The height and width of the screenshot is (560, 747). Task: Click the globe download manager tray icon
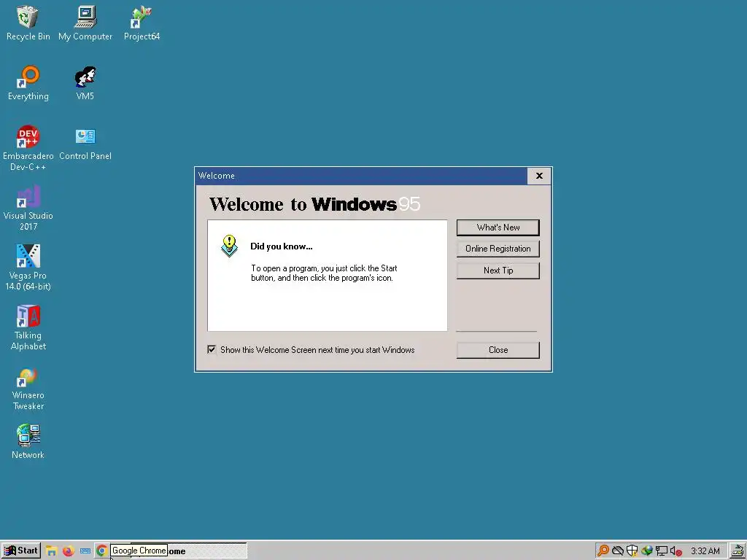click(646, 551)
